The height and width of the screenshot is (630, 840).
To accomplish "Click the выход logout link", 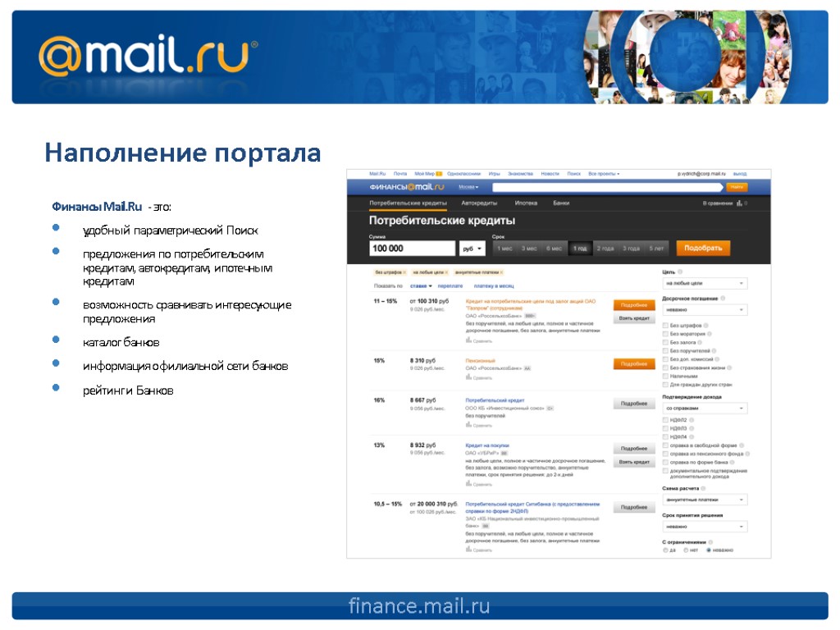I will 739,174.
